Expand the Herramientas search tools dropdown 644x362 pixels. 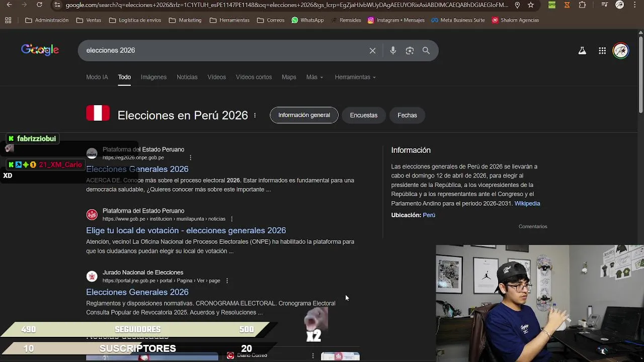tap(355, 77)
